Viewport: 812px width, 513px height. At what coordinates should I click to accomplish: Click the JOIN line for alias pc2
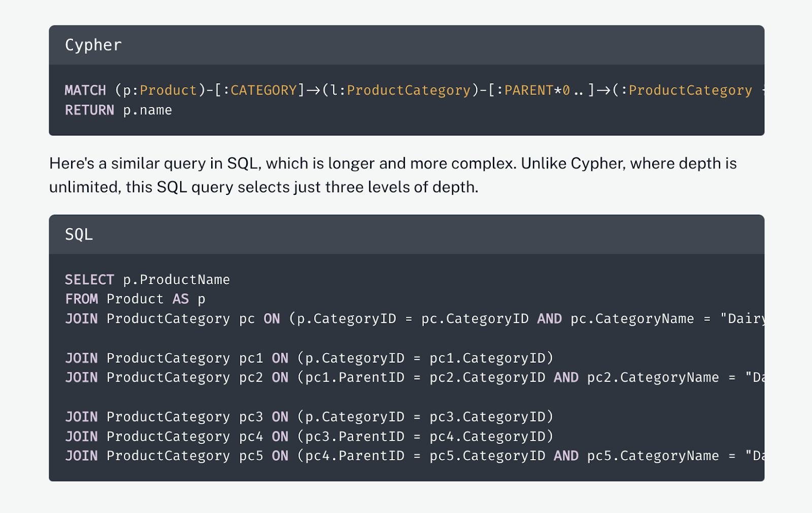(415, 378)
